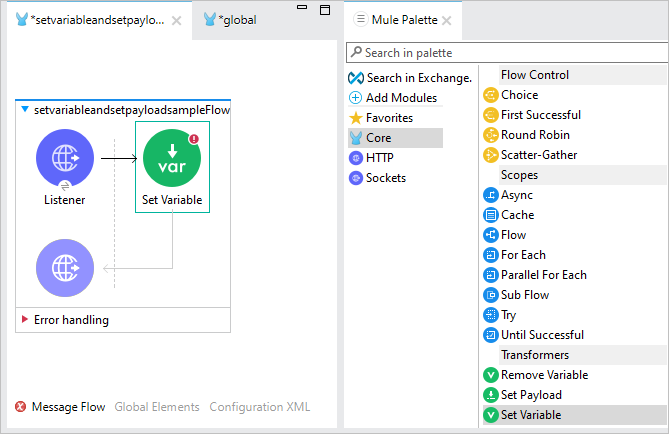Click the First Successful icon
This screenshot has width=669, height=434.
click(491, 115)
